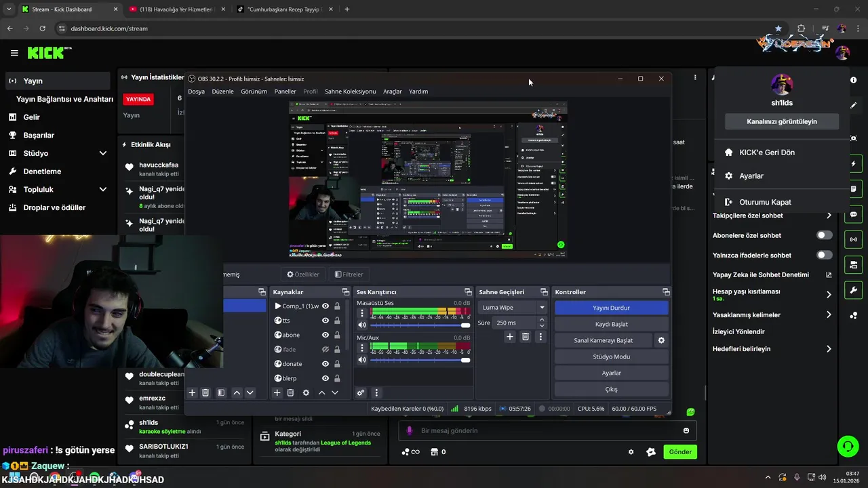
Task: Unlock the donate source lock icon
Action: tap(337, 364)
